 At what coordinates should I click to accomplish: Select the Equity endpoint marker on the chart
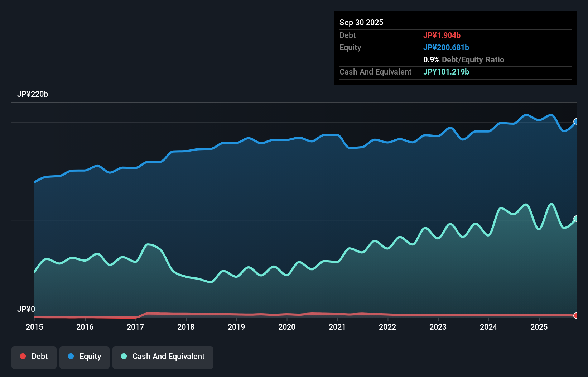click(x=576, y=122)
